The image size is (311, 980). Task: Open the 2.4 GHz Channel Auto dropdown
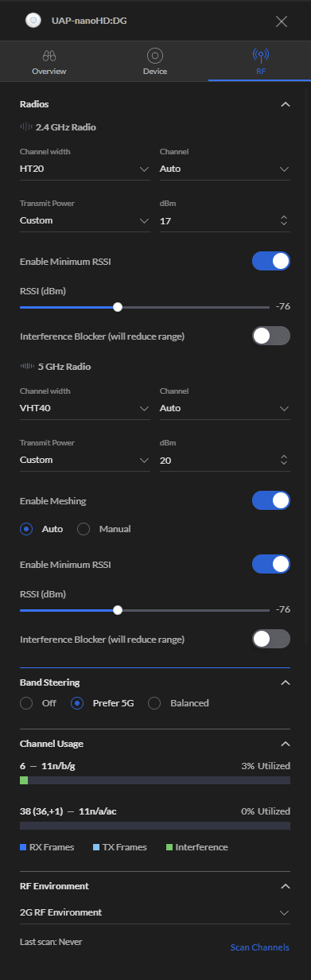[x=225, y=169]
